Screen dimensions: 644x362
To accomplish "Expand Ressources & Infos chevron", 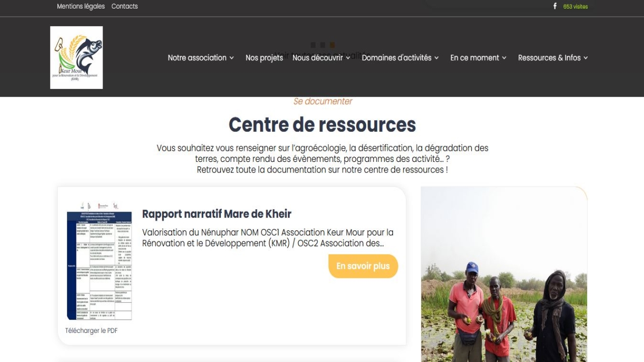I will (586, 58).
